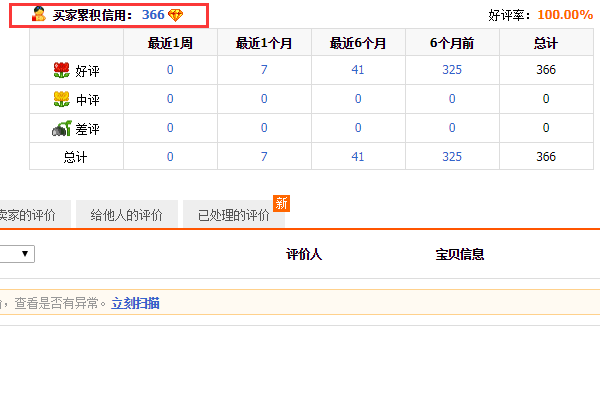Click the 最近6个月 column header

coord(358,43)
